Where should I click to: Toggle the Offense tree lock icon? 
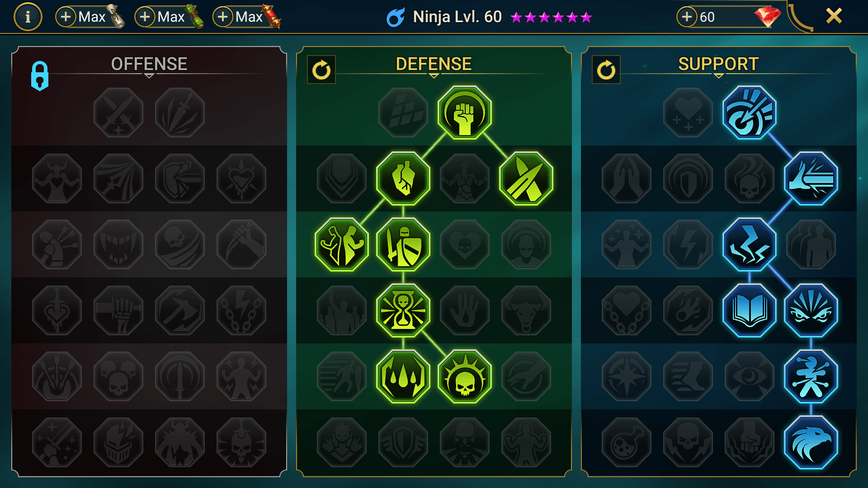pyautogui.click(x=40, y=76)
